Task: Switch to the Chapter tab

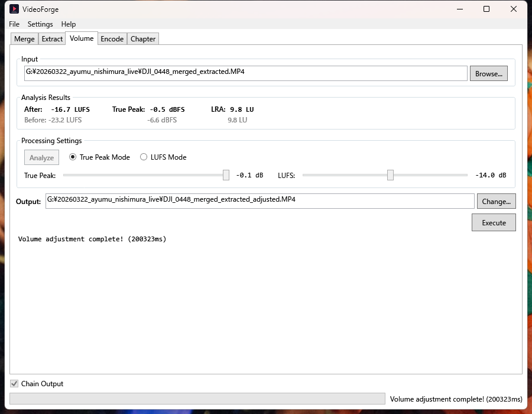Action: click(x=143, y=39)
